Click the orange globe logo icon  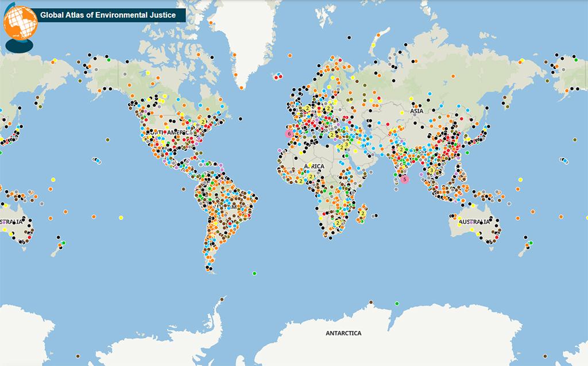click(x=20, y=23)
